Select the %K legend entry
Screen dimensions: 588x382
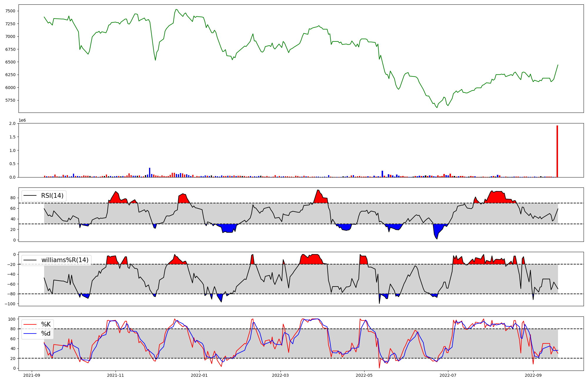(x=46, y=324)
